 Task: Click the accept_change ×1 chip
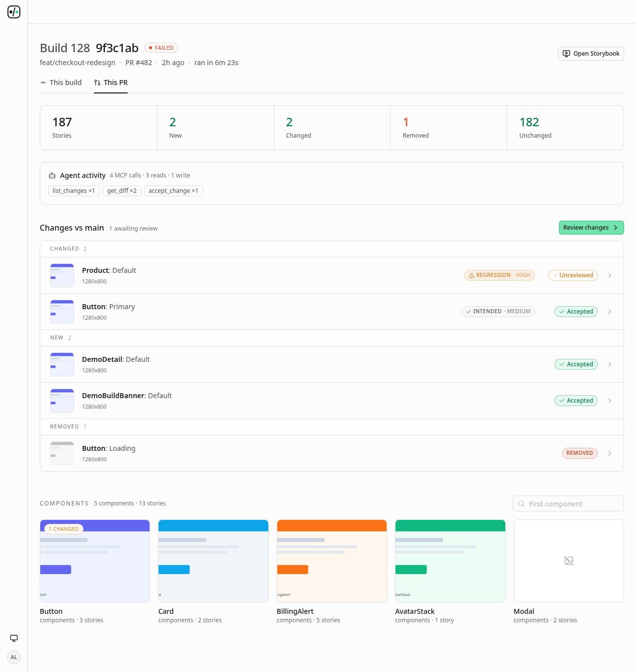click(x=173, y=191)
